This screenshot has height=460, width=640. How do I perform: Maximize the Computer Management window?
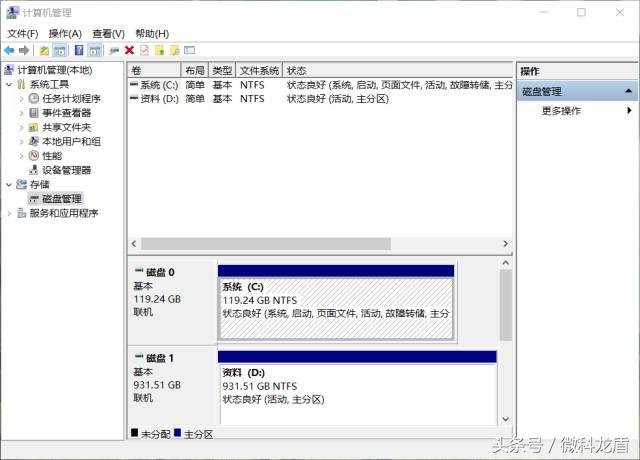coord(581,12)
